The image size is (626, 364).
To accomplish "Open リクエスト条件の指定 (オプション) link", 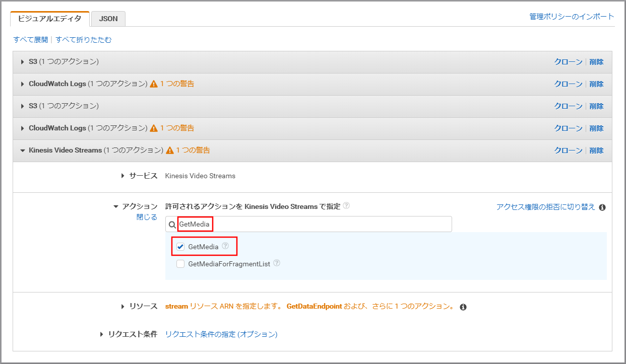I will coord(221,334).
